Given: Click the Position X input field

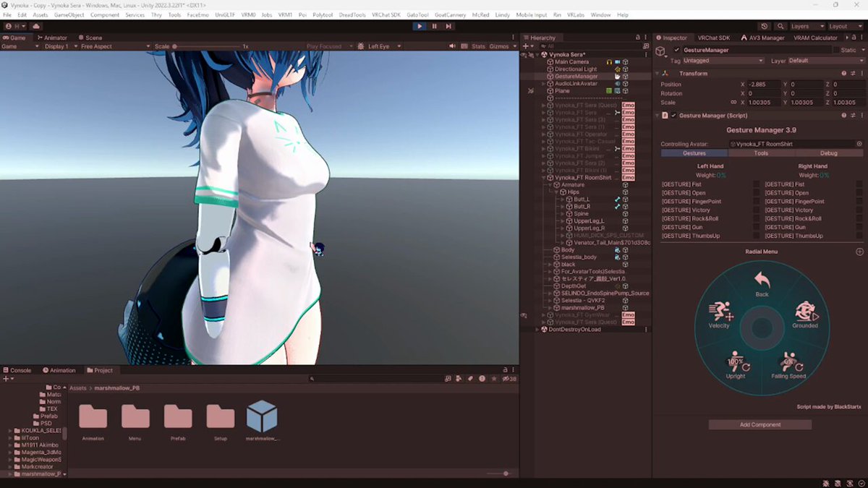Looking at the screenshot, I should click(x=763, y=85).
